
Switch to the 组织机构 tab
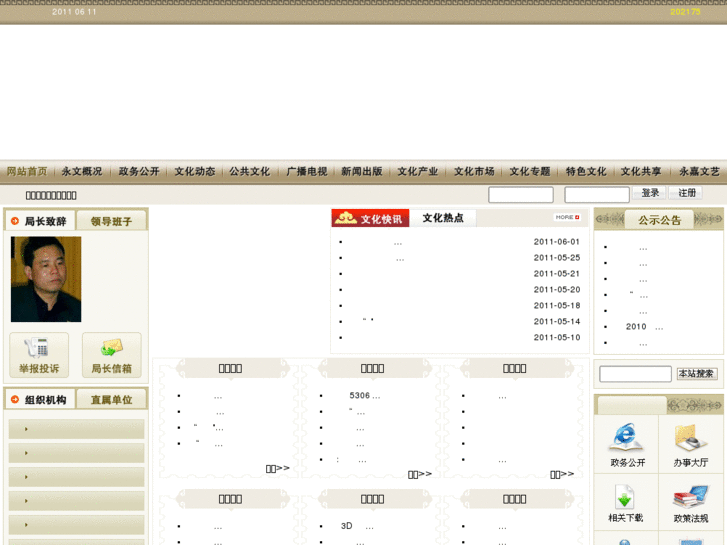click(x=40, y=399)
